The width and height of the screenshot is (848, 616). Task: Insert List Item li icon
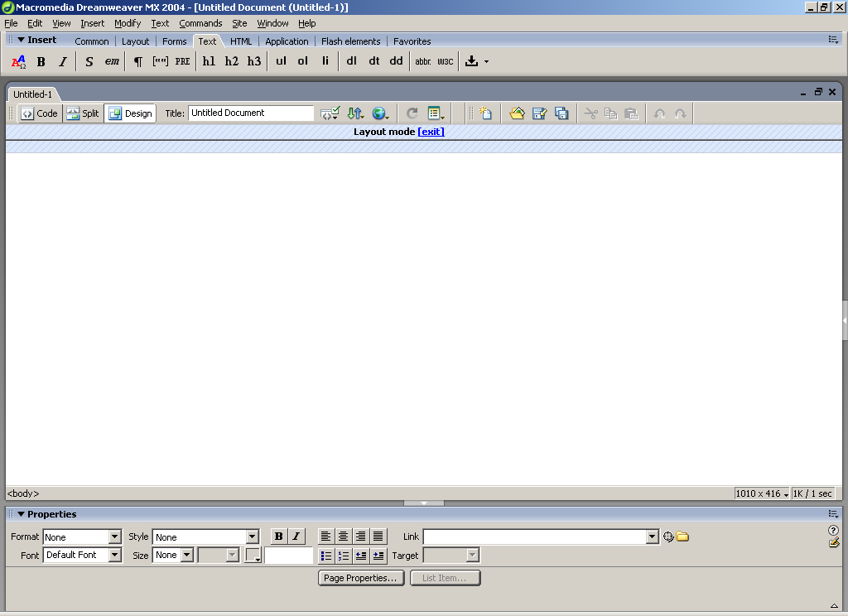pyautogui.click(x=325, y=61)
